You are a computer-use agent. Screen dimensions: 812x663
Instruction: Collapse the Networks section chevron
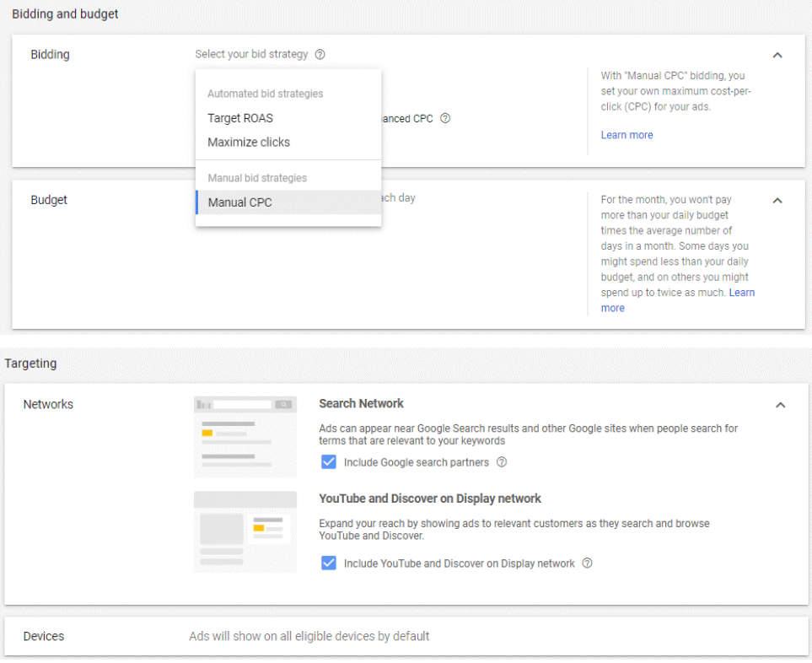click(781, 405)
